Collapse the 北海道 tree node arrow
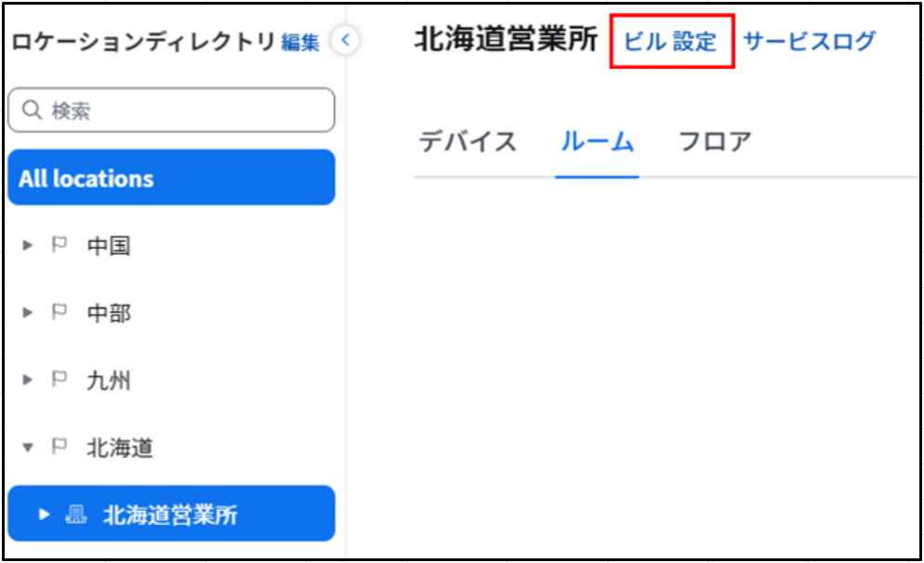The width and height of the screenshot is (924, 563). pos(27,448)
